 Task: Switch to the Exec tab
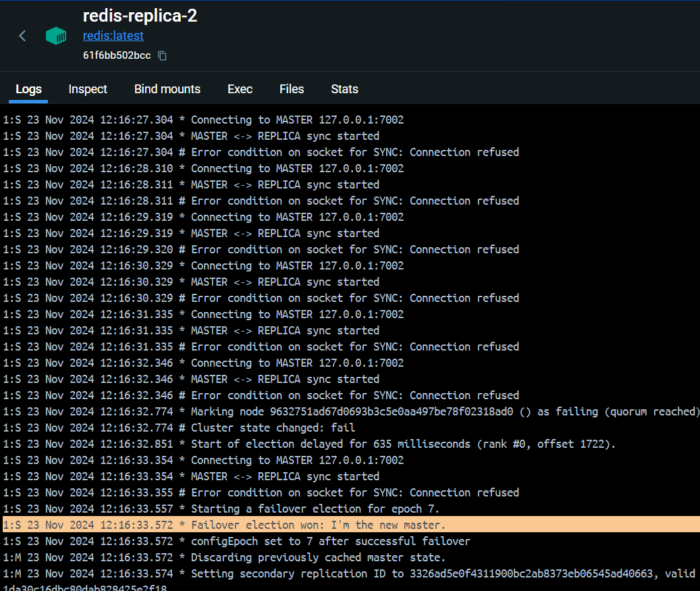coord(240,89)
